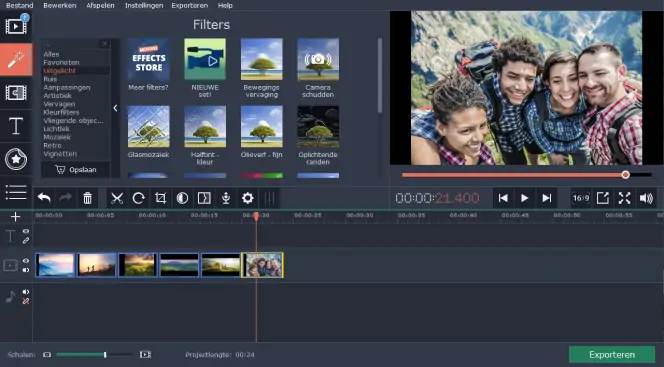664x367 pixels.
Task: Click the timeline scale slider handle
Action: 105,354
